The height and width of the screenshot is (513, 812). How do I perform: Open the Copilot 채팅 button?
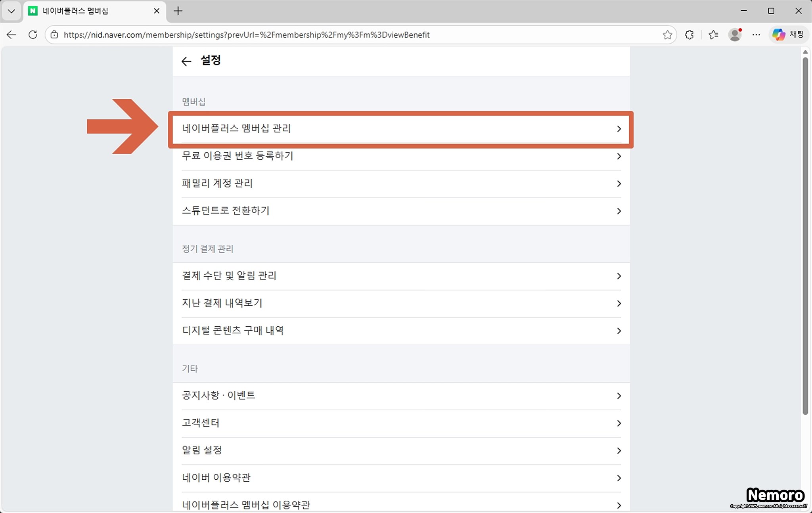789,35
